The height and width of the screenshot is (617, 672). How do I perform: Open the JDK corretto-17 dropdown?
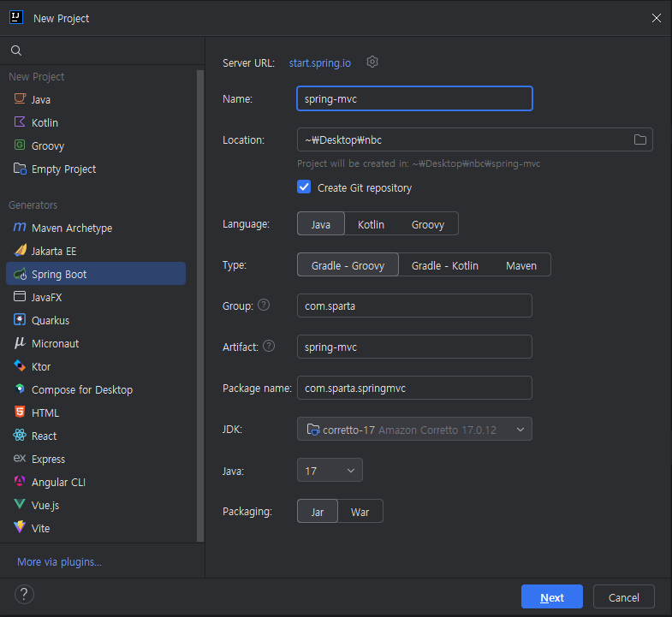click(x=415, y=429)
